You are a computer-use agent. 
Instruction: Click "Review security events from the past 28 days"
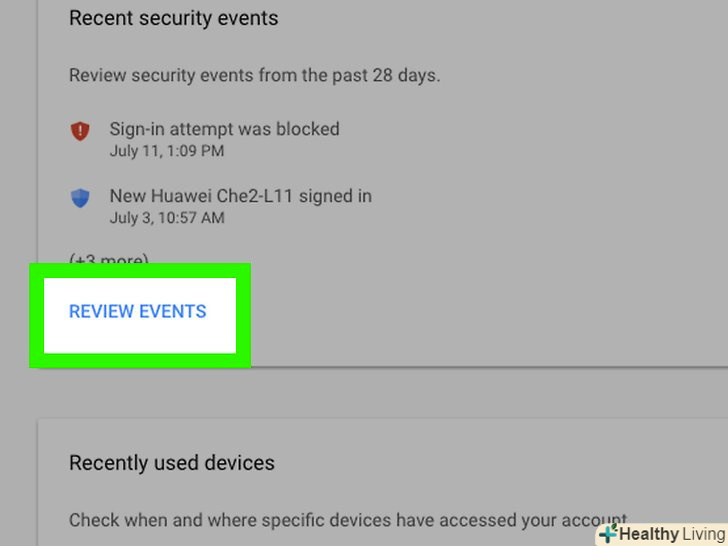click(x=254, y=75)
